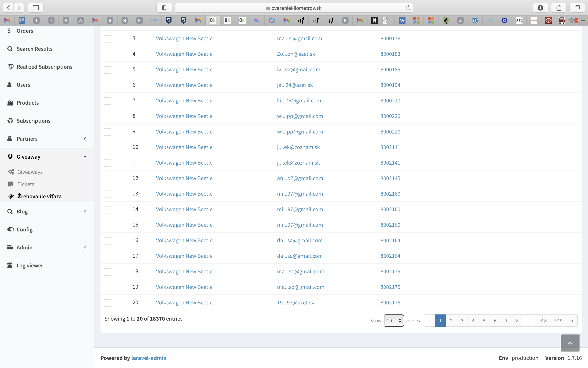588x368 pixels.
Task: Click the Users person icon
Action: pyautogui.click(x=10, y=85)
